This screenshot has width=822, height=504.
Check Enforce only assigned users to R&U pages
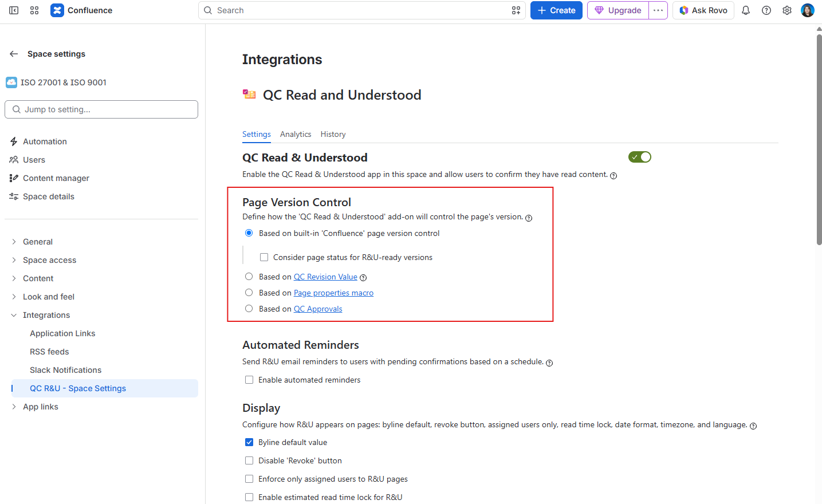(249, 479)
